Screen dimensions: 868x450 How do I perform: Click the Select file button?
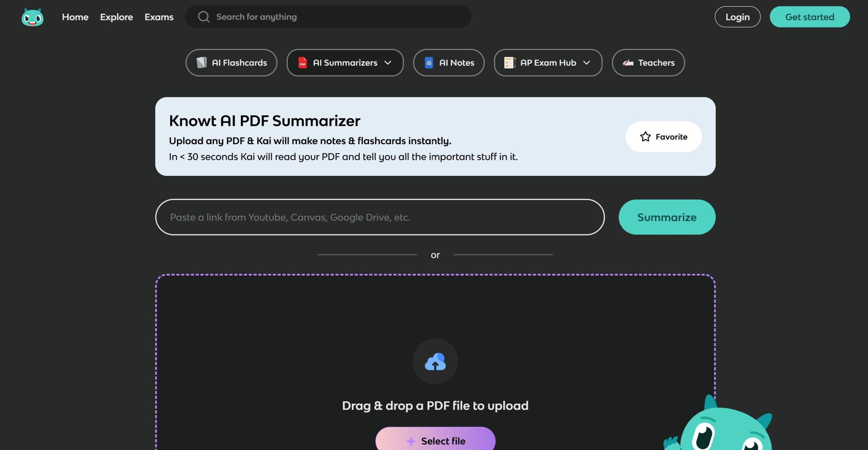coord(435,439)
